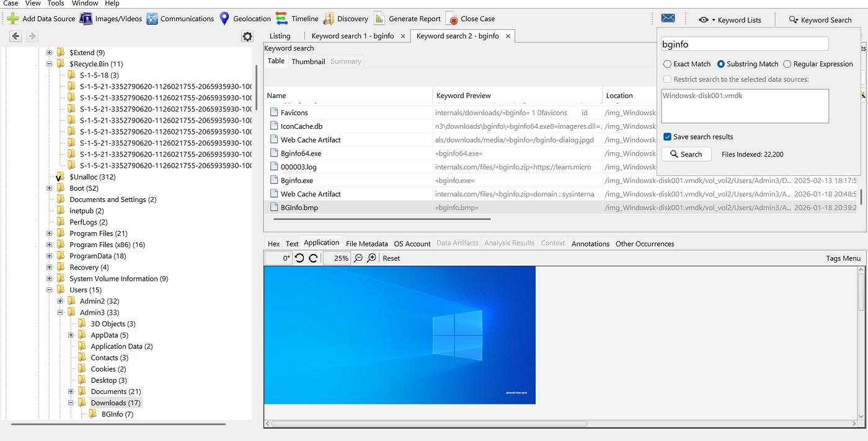The image size is (868, 441).
Task: Uncheck Save search results
Action: pos(667,137)
